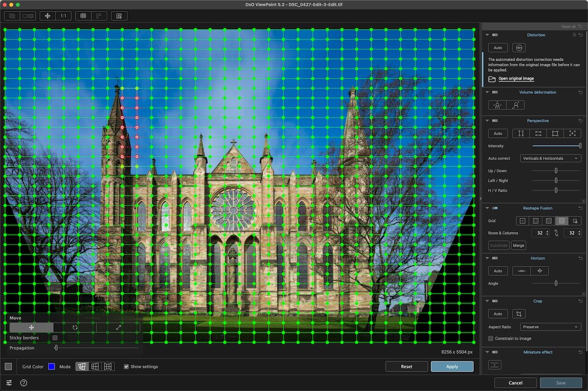Open the export settings toolbar icon
This screenshot has width=588, height=391.
point(119,16)
